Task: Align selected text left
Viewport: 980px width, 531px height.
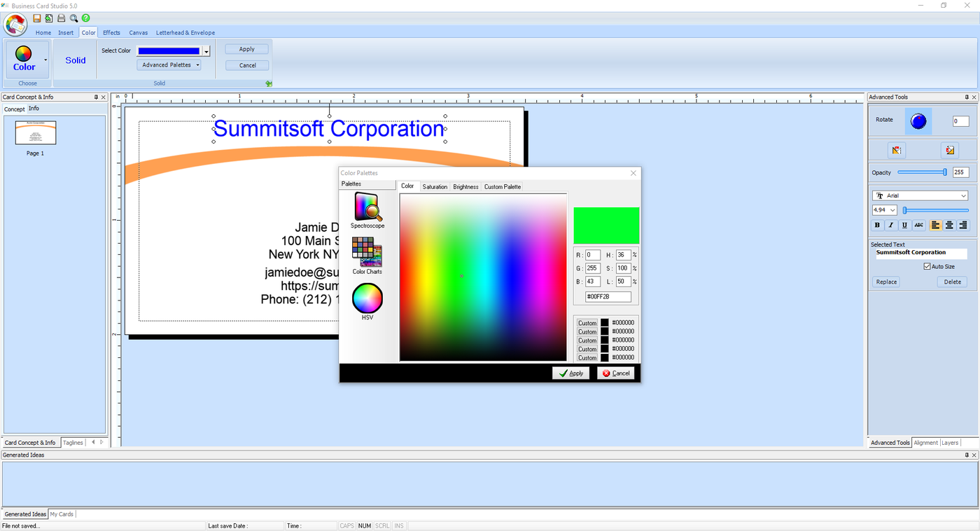Action: [935, 225]
